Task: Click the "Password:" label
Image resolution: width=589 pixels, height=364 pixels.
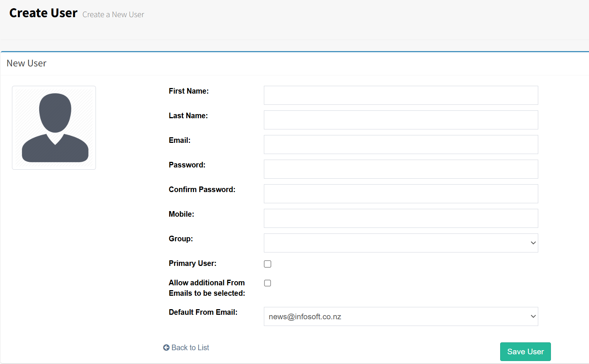Action: pyautogui.click(x=187, y=165)
